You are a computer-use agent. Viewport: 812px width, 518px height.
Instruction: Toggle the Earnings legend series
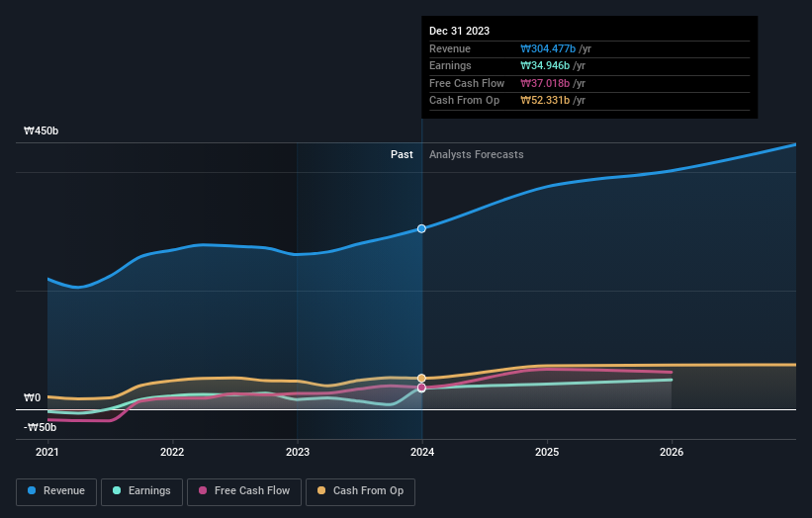tap(141, 491)
